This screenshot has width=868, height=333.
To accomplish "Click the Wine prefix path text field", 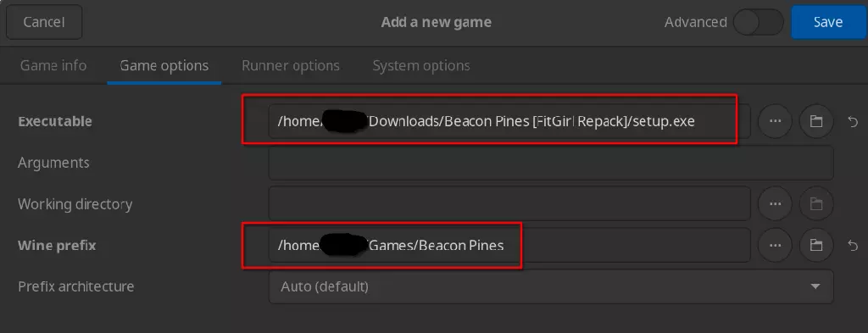I will [509, 245].
